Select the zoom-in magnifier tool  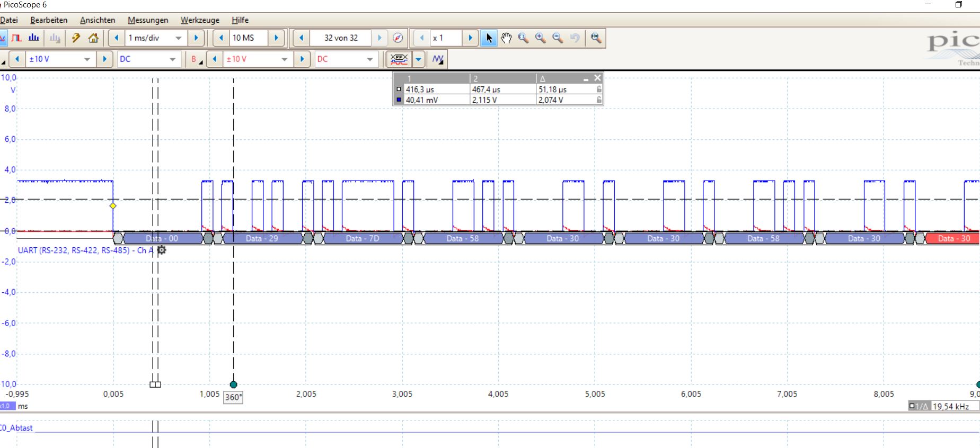[x=540, y=38]
